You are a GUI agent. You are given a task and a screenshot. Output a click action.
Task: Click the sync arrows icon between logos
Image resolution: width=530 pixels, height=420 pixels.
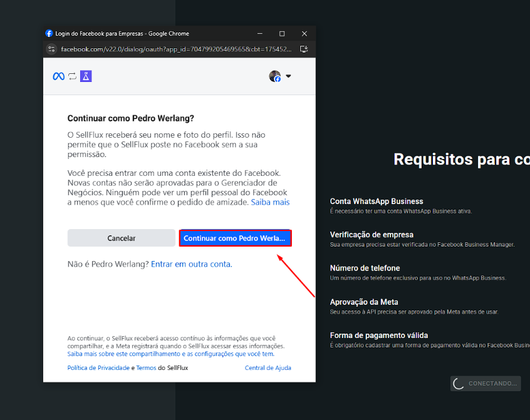coord(72,76)
